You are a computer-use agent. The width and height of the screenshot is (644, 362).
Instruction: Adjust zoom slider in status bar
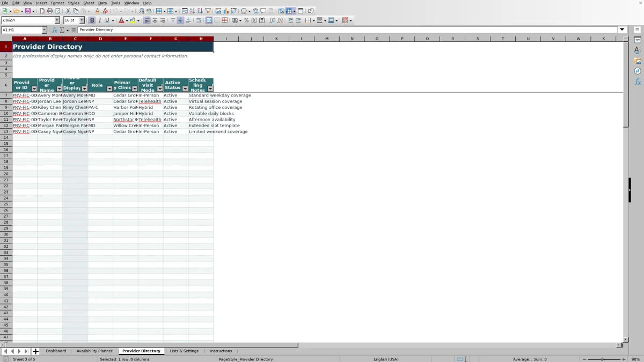(602, 359)
